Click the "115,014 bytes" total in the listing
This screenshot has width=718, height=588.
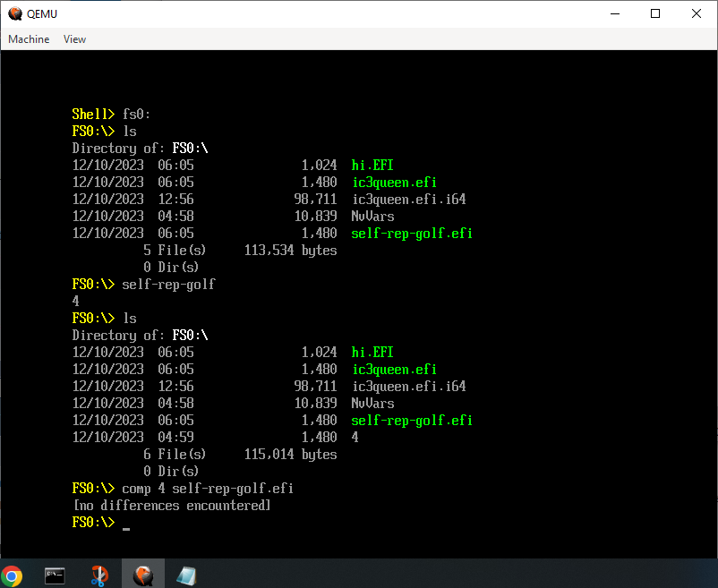(x=290, y=455)
